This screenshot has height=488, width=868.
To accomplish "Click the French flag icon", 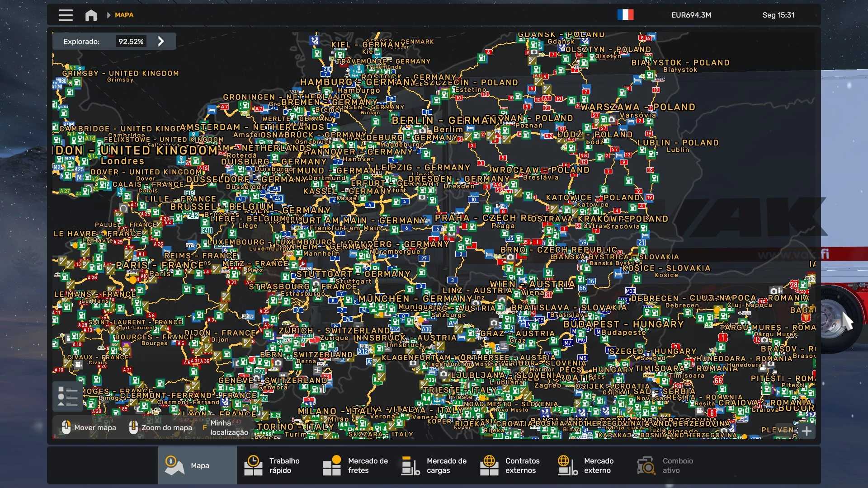I will 625,15.
